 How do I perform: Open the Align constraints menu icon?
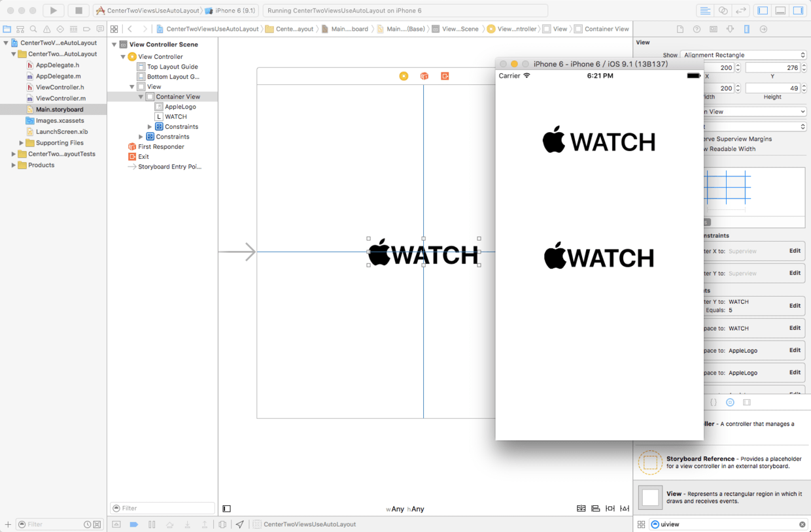(x=595, y=508)
